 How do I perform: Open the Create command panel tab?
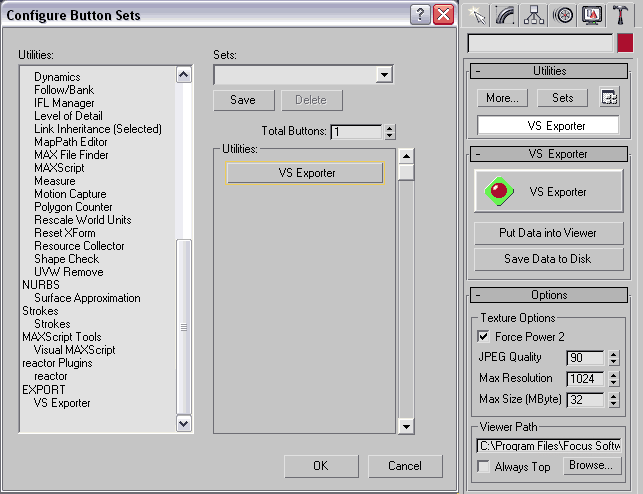tap(477, 15)
